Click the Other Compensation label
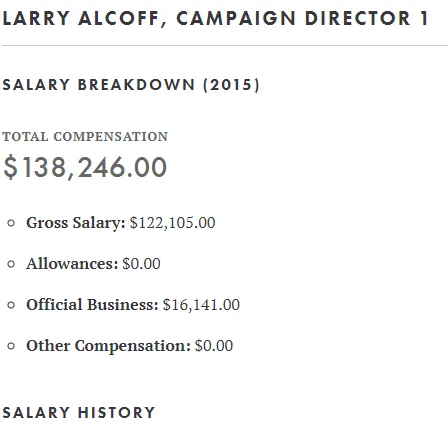Screen dimensions: 448x424 [x=108, y=346]
